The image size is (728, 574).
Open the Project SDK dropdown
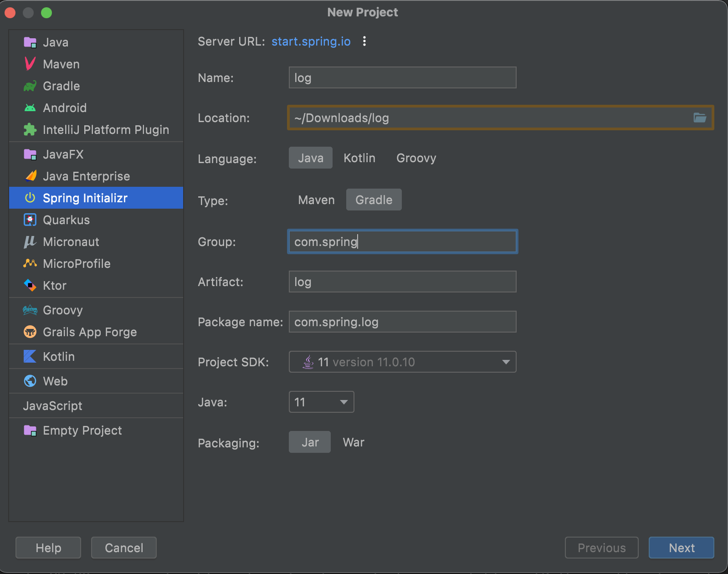point(403,362)
